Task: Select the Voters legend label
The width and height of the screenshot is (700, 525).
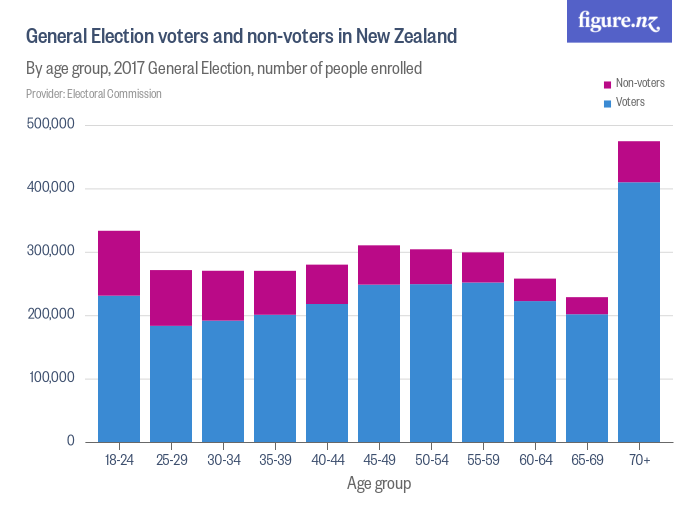Action: (x=631, y=103)
